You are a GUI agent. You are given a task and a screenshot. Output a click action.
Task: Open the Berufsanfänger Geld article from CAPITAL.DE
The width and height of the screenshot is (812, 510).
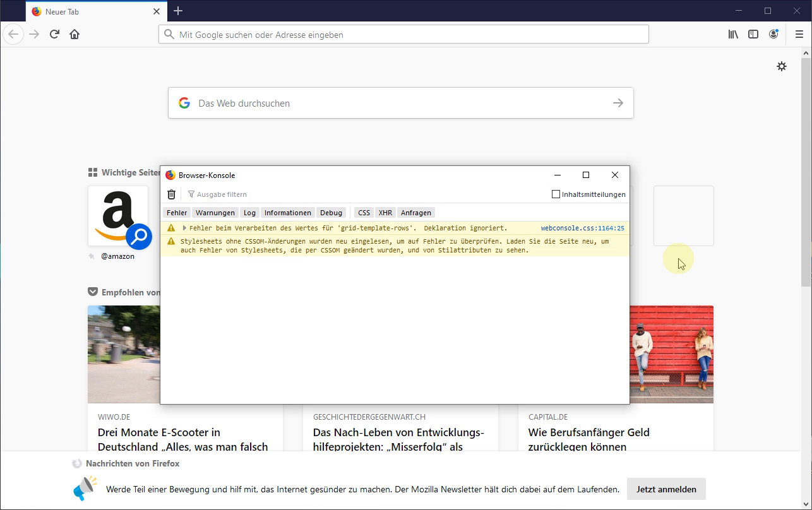[589, 439]
